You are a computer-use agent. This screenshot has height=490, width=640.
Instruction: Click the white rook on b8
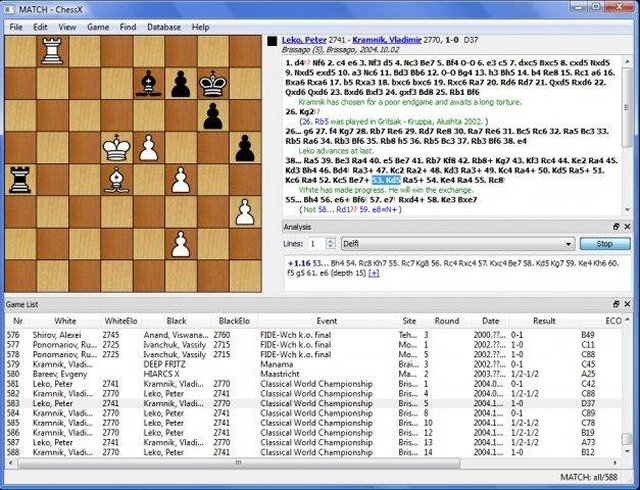(x=52, y=51)
